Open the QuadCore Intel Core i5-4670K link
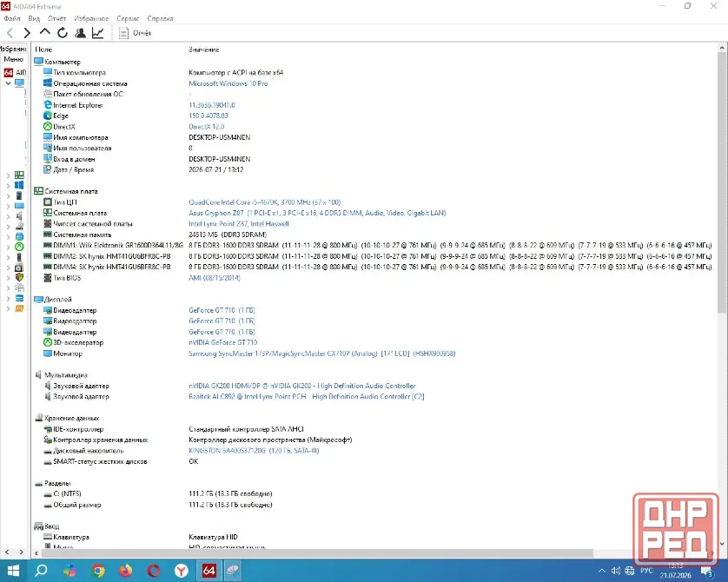Viewport: 728px width, 582px height. tap(265, 202)
